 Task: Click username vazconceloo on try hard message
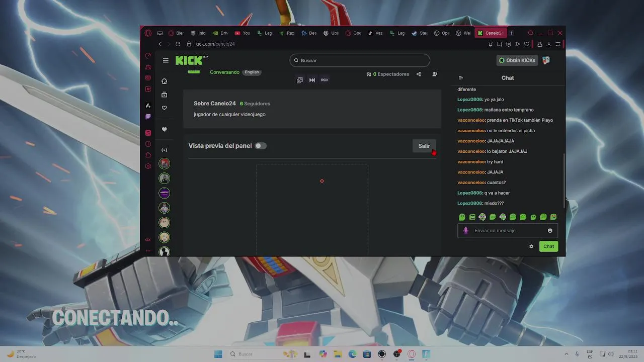point(471,162)
